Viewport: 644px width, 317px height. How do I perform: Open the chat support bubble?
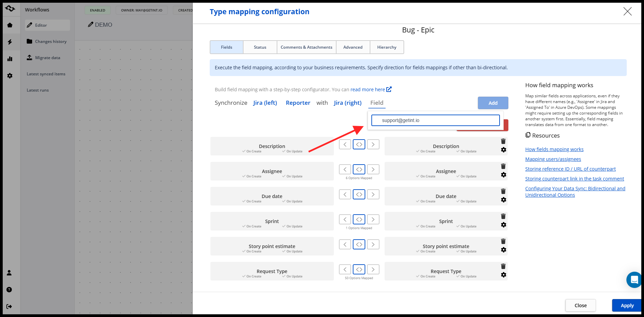pos(634,280)
